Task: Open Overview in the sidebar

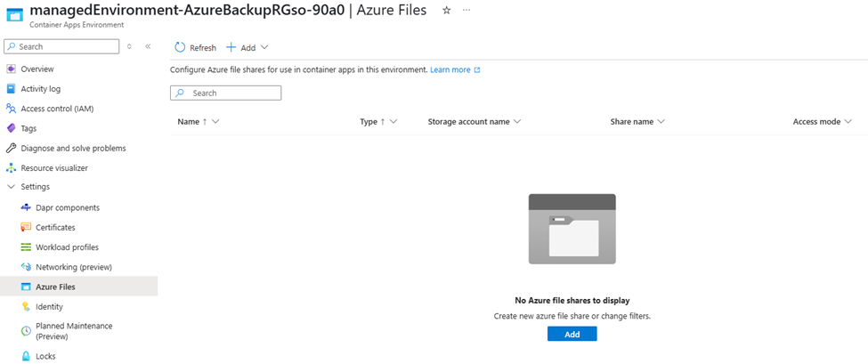Action: pyautogui.click(x=37, y=69)
